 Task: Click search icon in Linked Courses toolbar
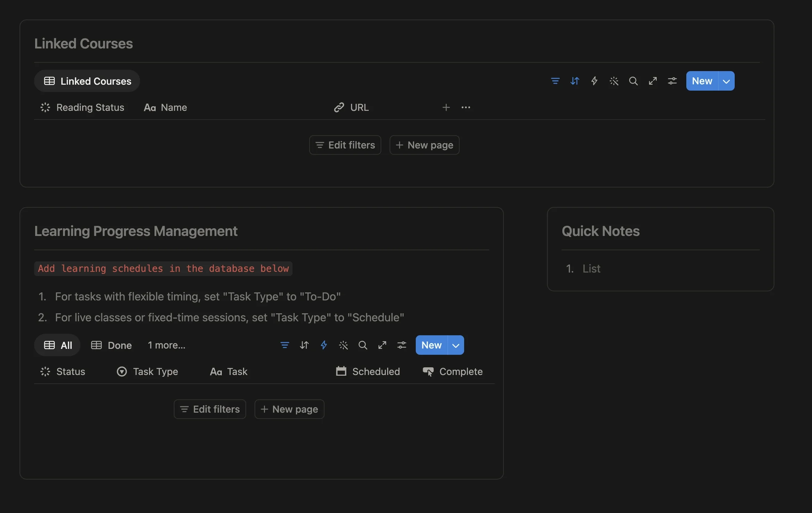pyautogui.click(x=633, y=81)
